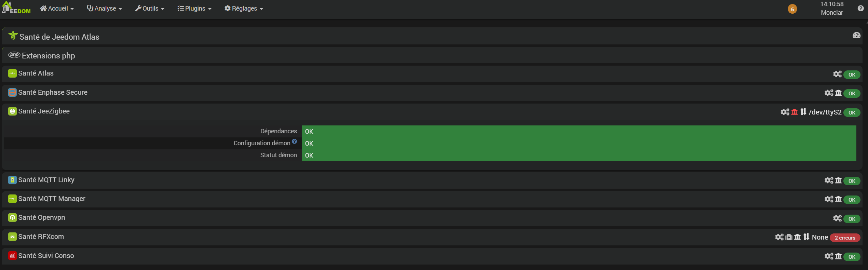
Task: Click the up-down arrows icon on JeeZigbee row
Action: coord(803,112)
